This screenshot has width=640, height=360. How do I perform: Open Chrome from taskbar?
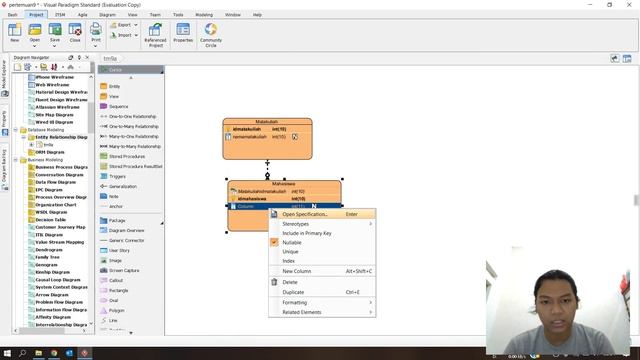click(x=54, y=353)
